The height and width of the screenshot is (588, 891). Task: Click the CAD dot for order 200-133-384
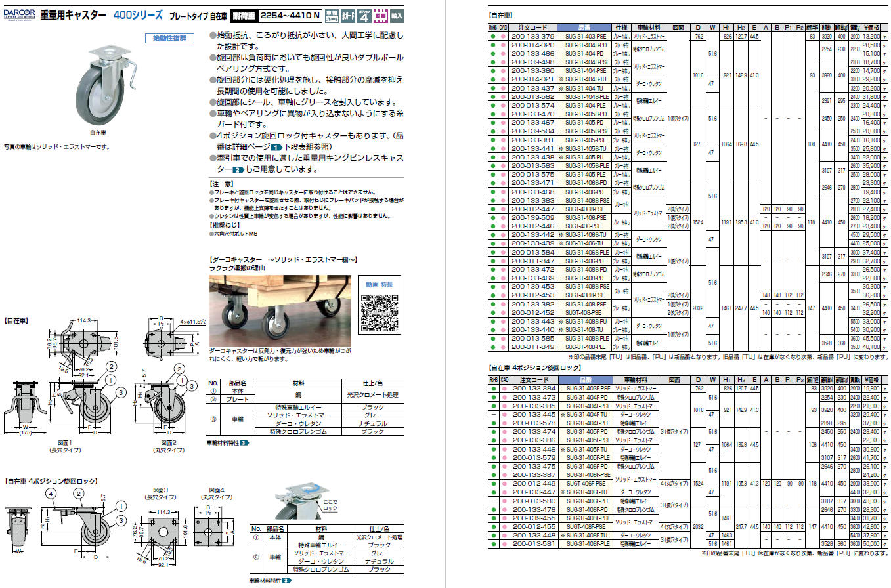click(504, 388)
